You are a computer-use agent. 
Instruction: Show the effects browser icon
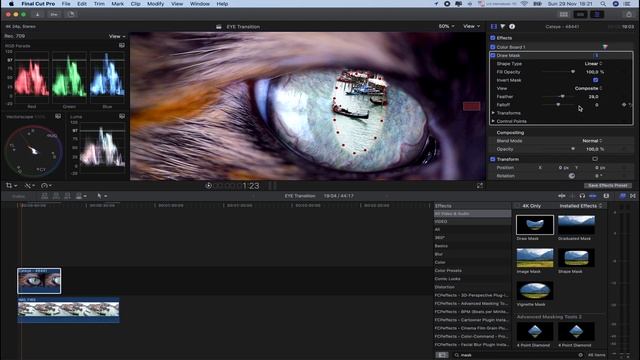pos(622,196)
